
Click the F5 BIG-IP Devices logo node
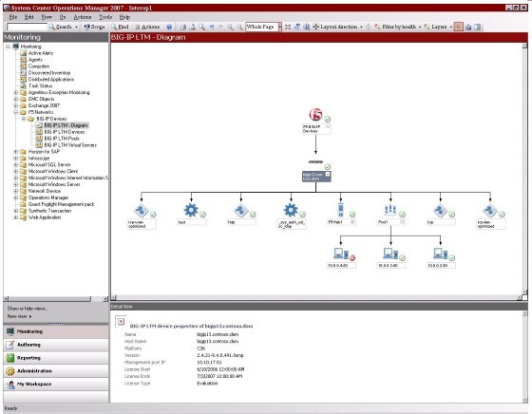point(315,115)
